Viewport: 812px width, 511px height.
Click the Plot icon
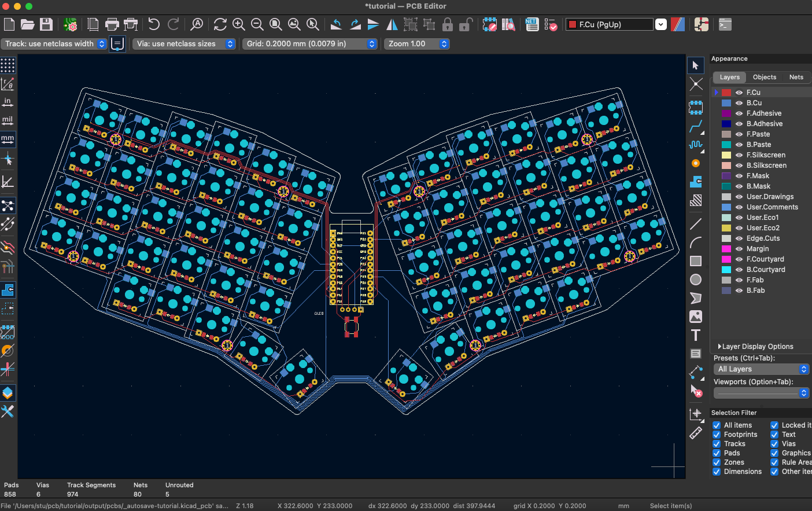point(131,24)
